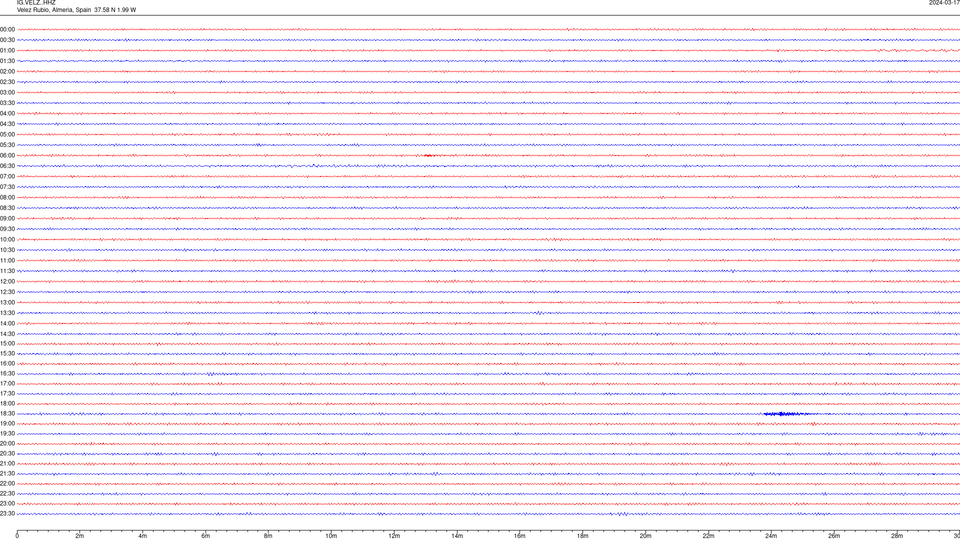Select the 17:30 trace time label
This screenshot has height=540, width=960.
tap(7, 394)
